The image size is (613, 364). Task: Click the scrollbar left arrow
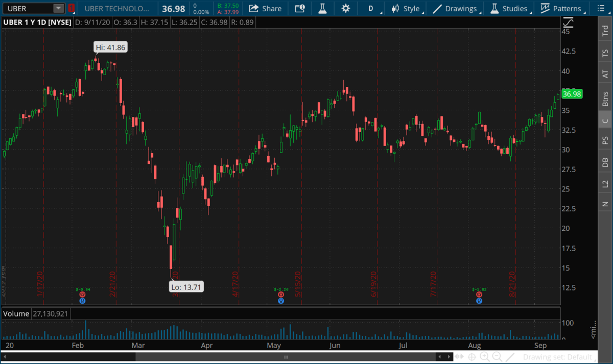tap(5, 356)
